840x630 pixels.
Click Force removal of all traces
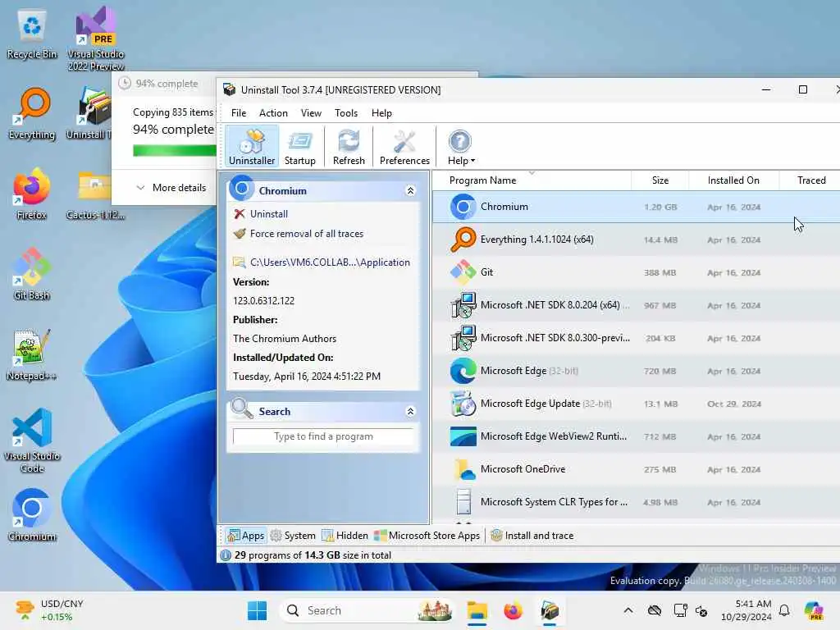(307, 234)
